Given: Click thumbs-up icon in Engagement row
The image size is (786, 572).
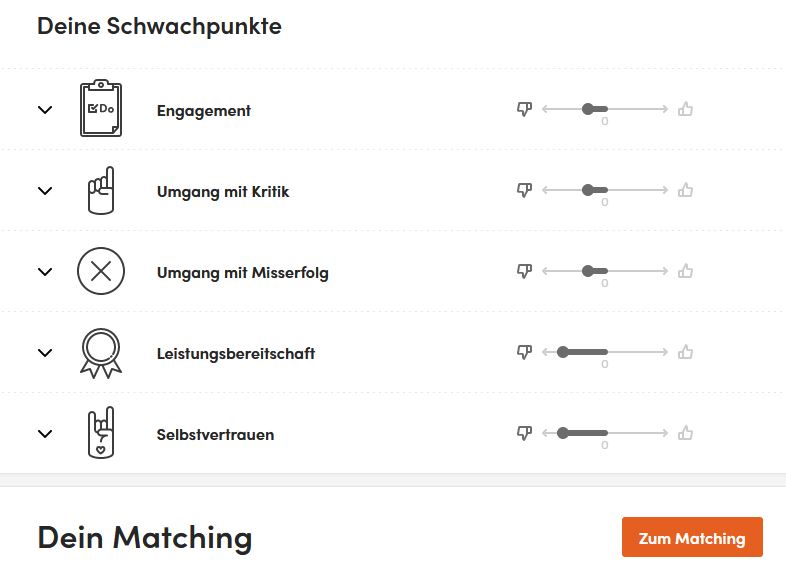Looking at the screenshot, I should (685, 109).
